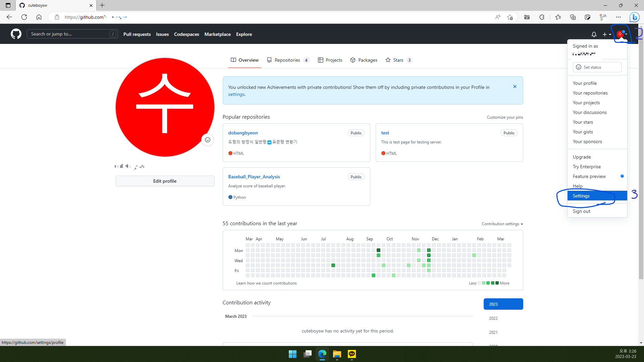Screen dimensions: 644x362
Task: Select 2021 activity year
Action: (x=503, y=332)
